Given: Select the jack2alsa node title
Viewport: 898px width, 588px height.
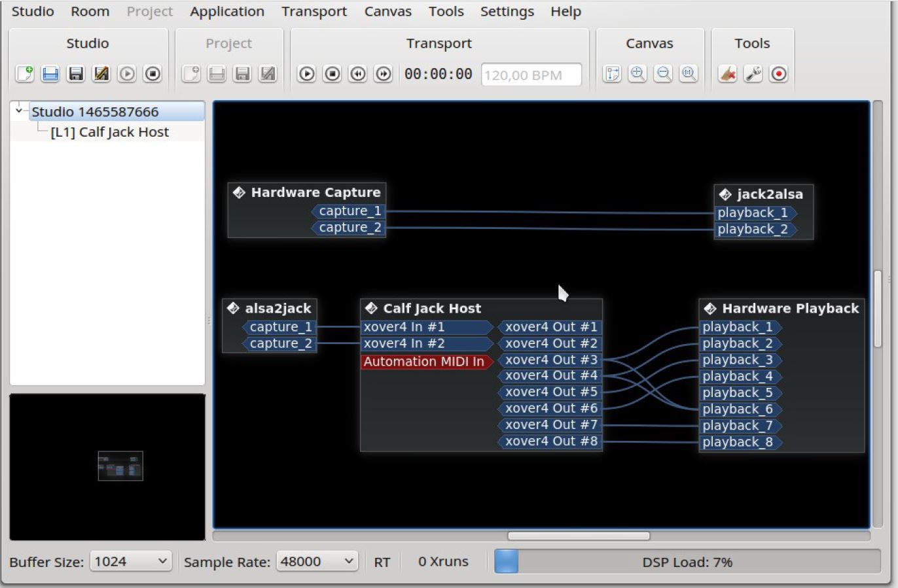Looking at the screenshot, I should (770, 194).
